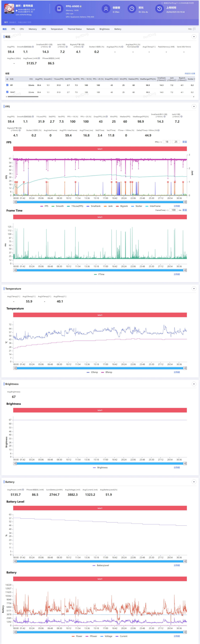Screen dimensions: 200x644
Task: Toggle the GTemp legend series
Action: [92, 372]
